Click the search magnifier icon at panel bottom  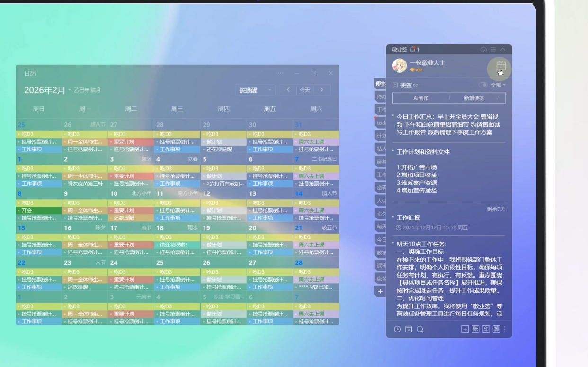click(420, 329)
